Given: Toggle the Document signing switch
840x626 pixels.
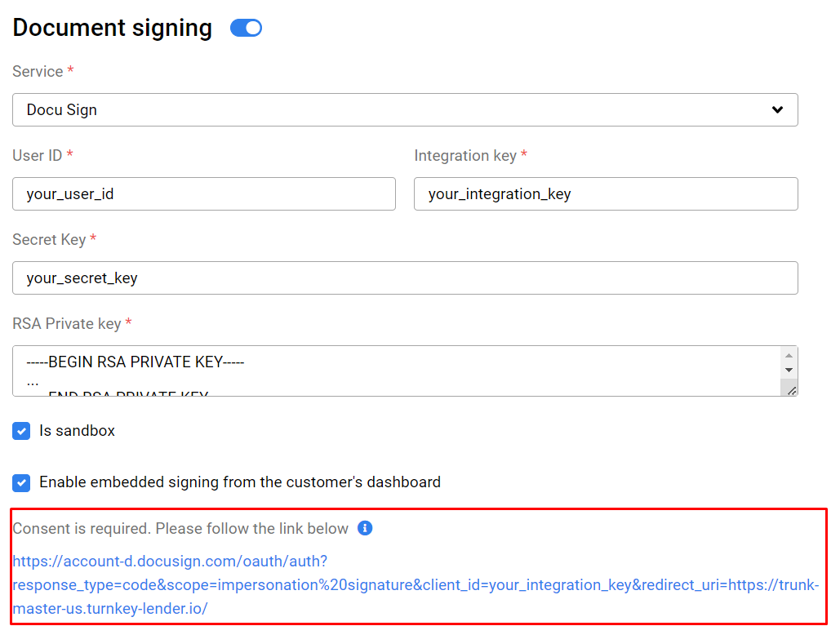Looking at the screenshot, I should pyautogui.click(x=246, y=28).
